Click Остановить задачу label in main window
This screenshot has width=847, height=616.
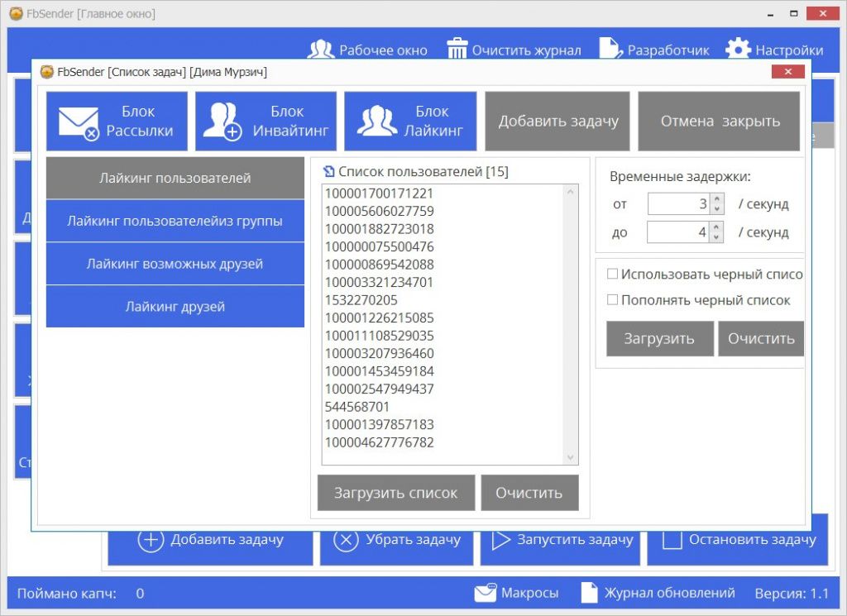(753, 539)
